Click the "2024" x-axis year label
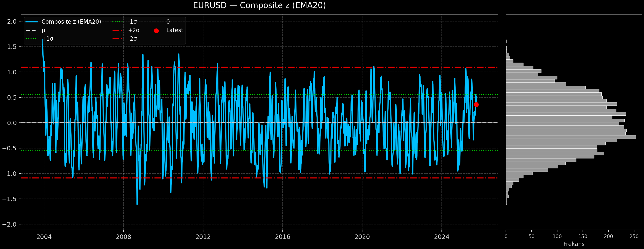This screenshot has width=644, height=249. coord(442,237)
